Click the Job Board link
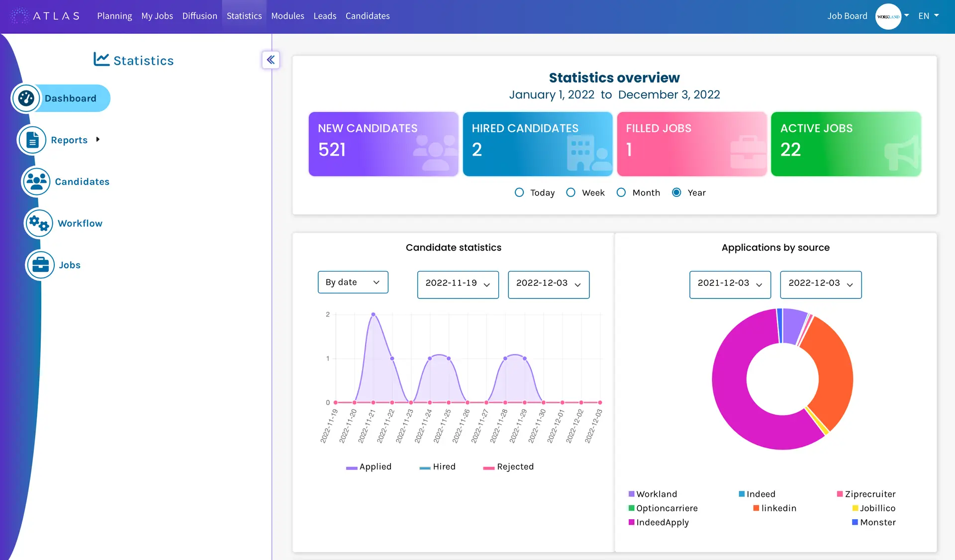 [x=847, y=16]
